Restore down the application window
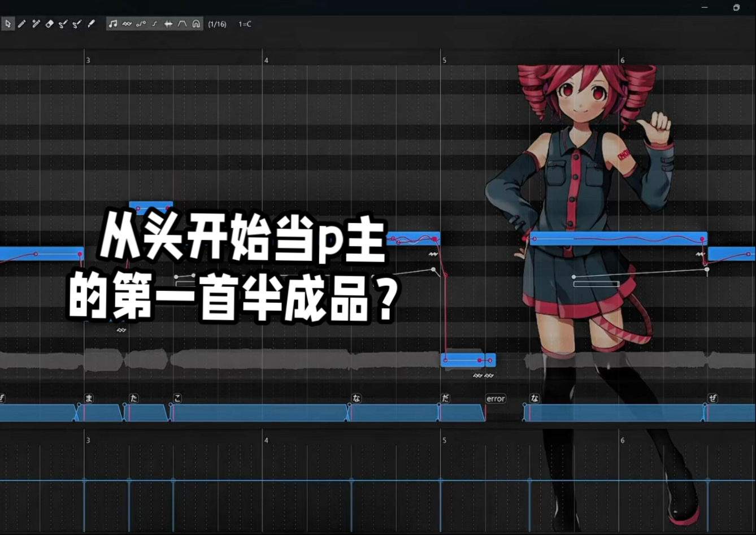756x535 pixels. (736, 7)
